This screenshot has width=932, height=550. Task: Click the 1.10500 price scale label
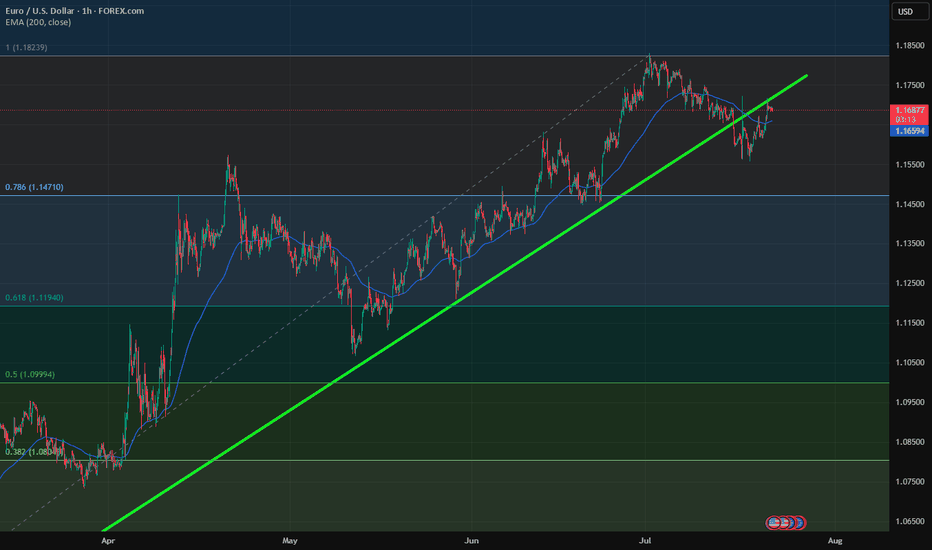tap(910, 362)
